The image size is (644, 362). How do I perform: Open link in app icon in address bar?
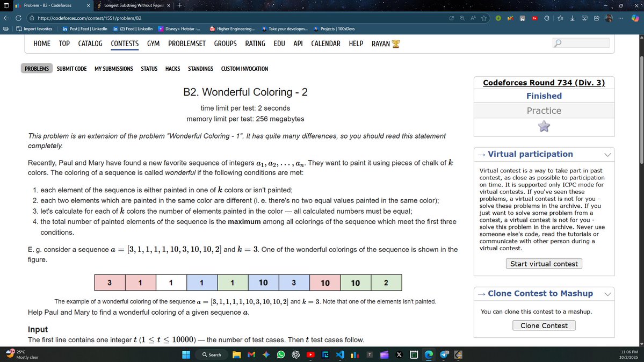tap(451, 18)
